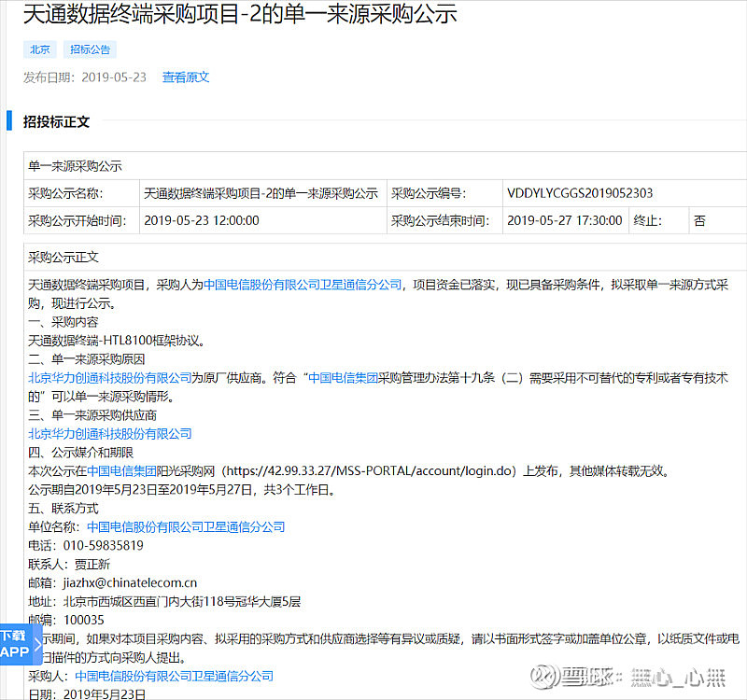Screen dimensions: 747x700
Task: Click contact name 贾正新
Action: click(92, 565)
